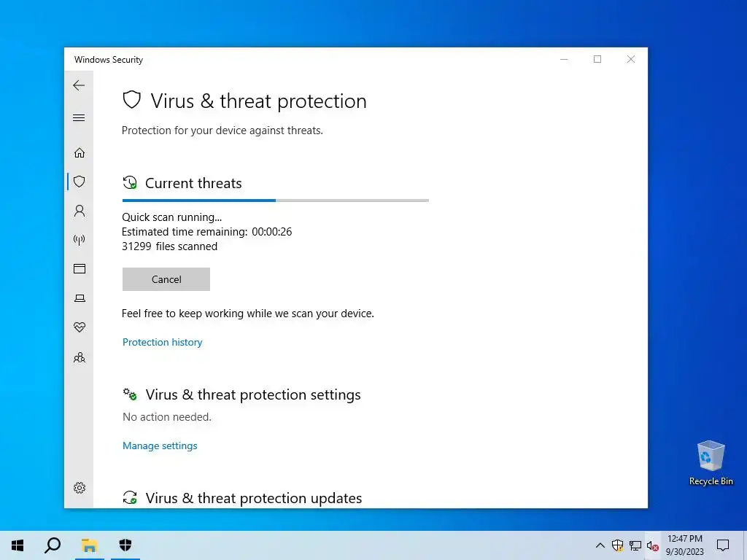Open network tray icon
This screenshot has width=747, height=560.
(x=635, y=545)
